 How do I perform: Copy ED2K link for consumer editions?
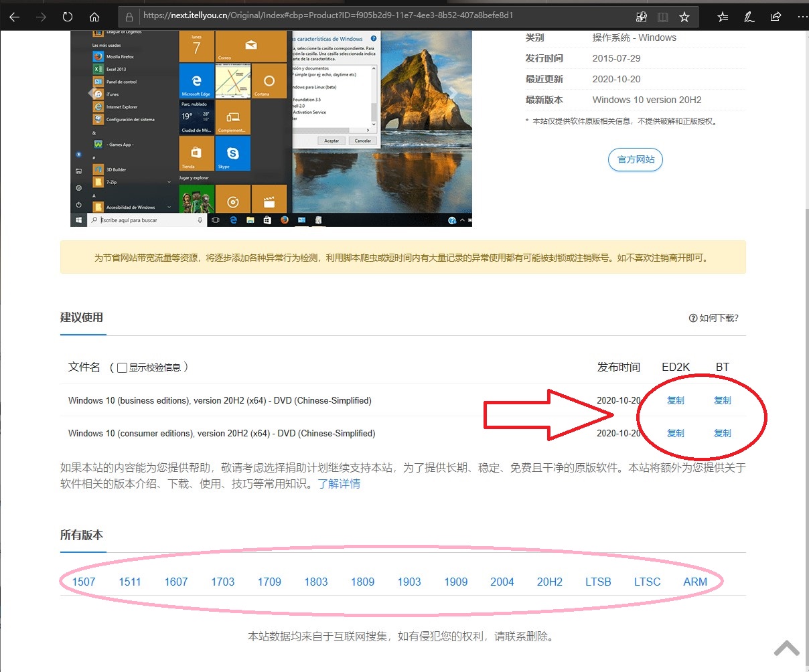pos(676,433)
